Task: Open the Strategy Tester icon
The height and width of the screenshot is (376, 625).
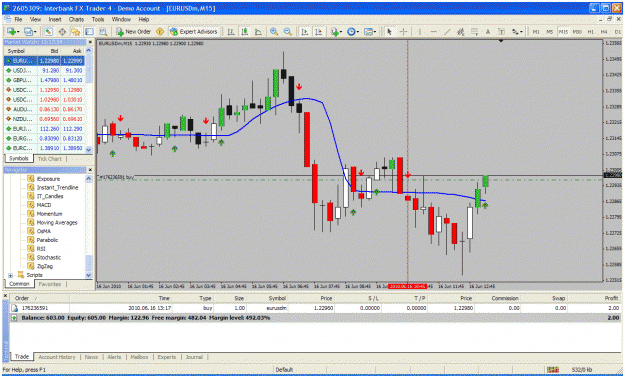Action: click(103, 31)
